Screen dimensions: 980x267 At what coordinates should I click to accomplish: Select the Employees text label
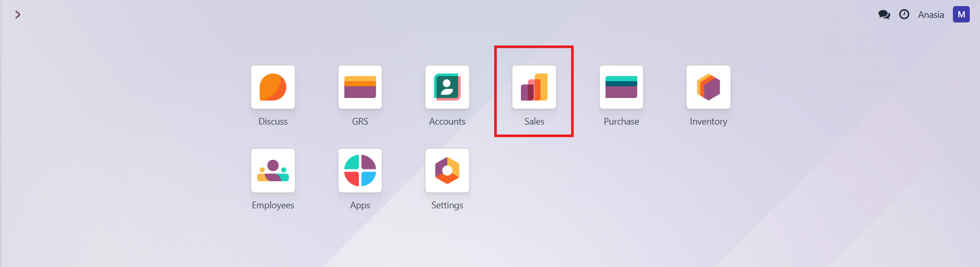[272, 205]
